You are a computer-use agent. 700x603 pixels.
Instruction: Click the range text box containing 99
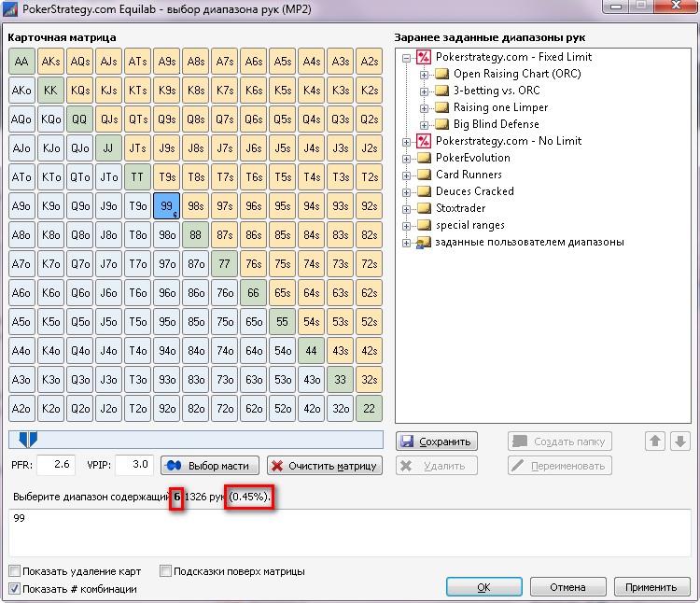[350, 533]
